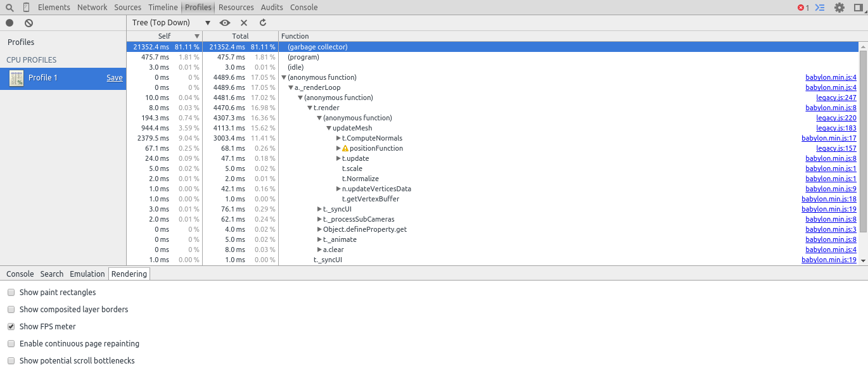Image resolution: width=868 pixels, height=392 pixels.
Task: Enable Show paint rectangles checkbox
Action: click(11, 293)
